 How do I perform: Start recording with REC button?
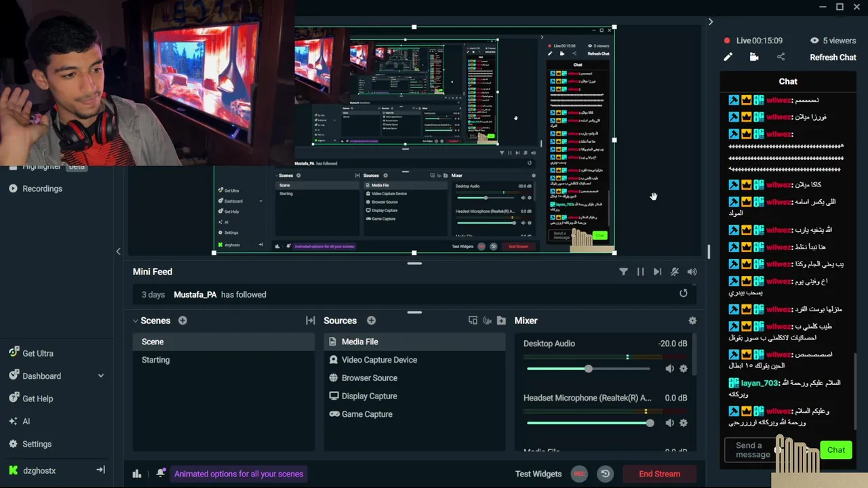pyautogui.click(x=579, y=474)
